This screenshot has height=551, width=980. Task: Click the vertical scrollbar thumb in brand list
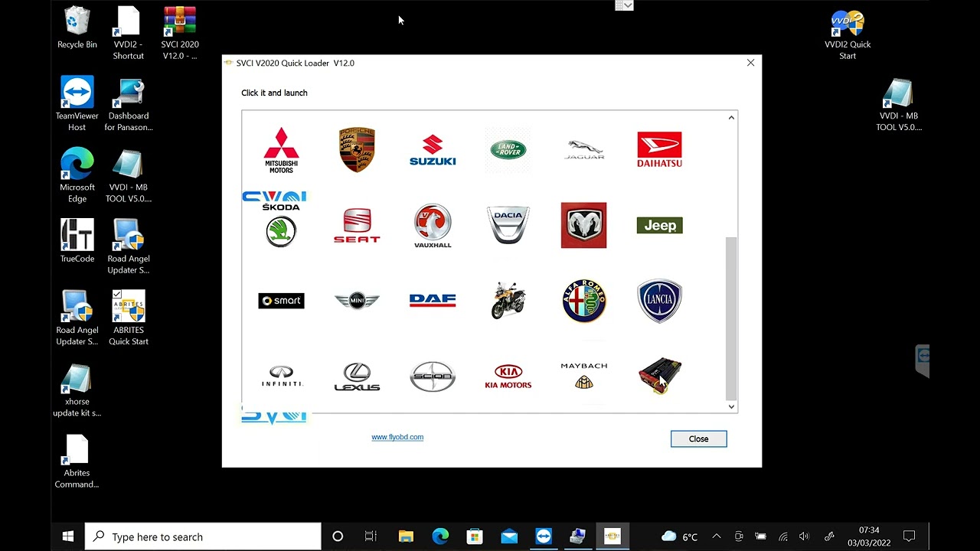pyautogui.click(x=731, y=318)
